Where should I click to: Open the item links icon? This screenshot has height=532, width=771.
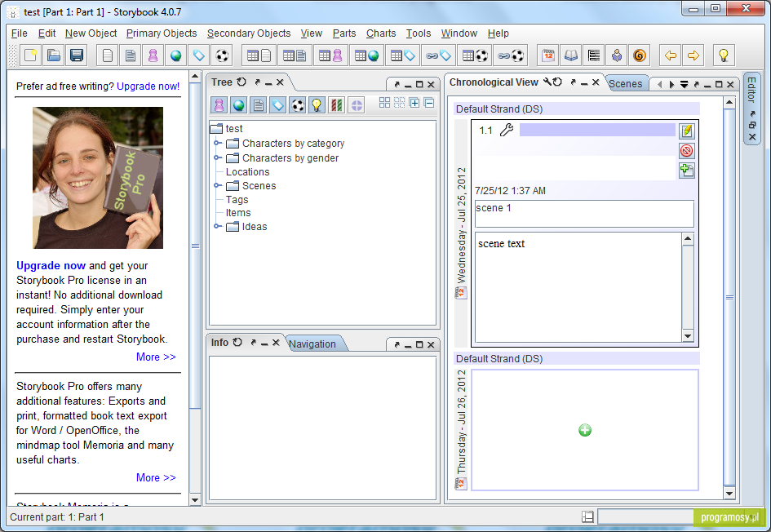[x=510, y=55]
